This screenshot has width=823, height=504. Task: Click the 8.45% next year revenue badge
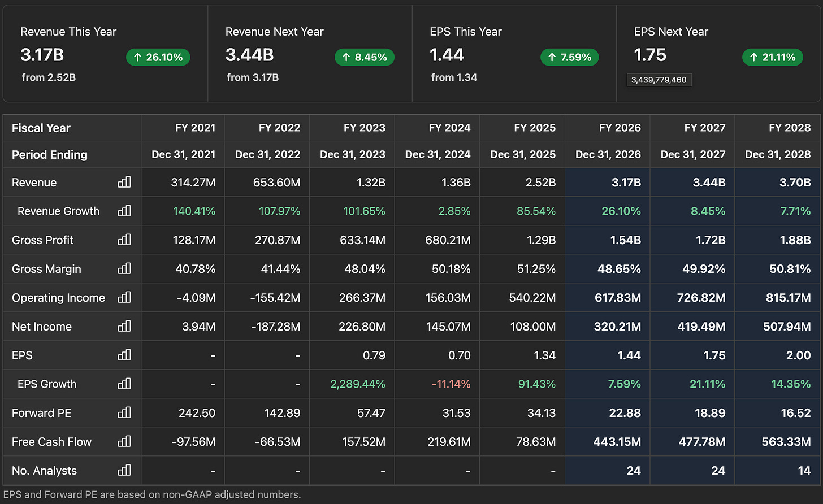(x=365, y=57)
